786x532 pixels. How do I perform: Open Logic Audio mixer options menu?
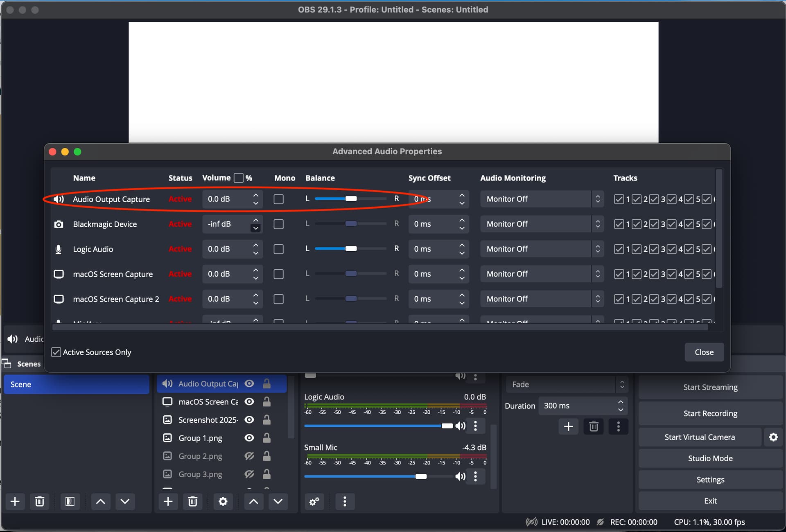[475, 426]
